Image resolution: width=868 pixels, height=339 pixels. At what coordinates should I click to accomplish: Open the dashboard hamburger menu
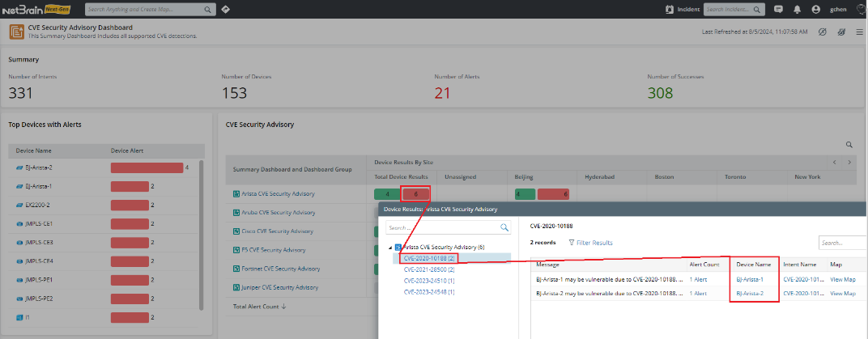(x=859, y=32)
